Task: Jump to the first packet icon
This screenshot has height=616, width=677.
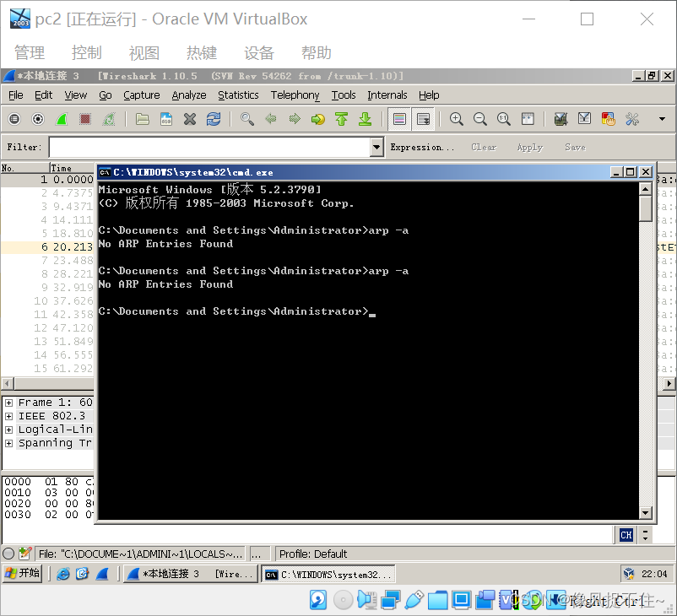Action: point(342,119)
